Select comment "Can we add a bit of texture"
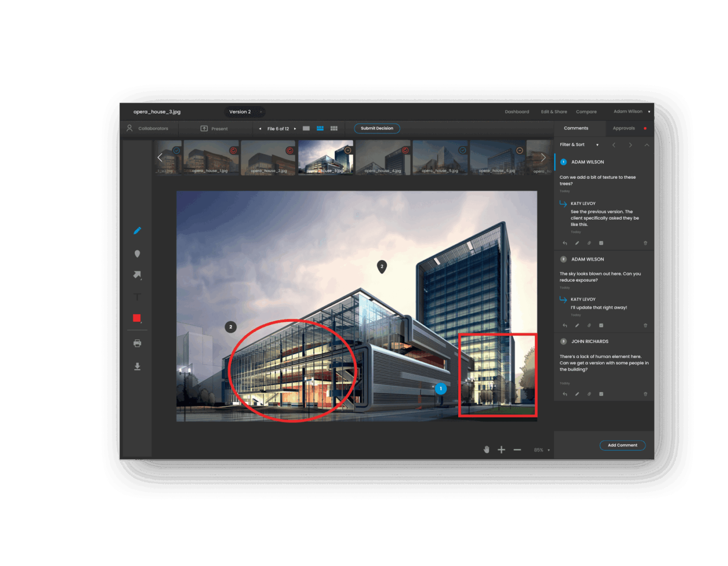This screenshot has height=566, width=728. [597, 180]
